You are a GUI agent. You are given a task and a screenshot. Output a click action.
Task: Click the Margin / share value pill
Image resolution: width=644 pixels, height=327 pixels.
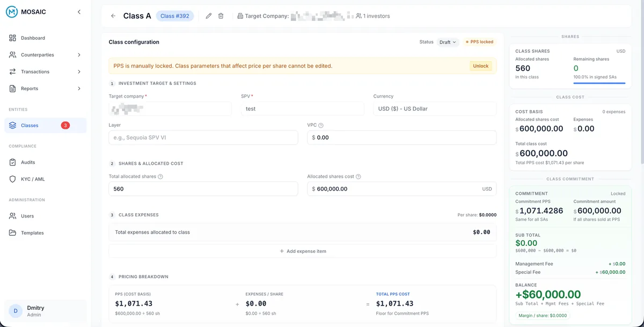click(x=543, y=316)
